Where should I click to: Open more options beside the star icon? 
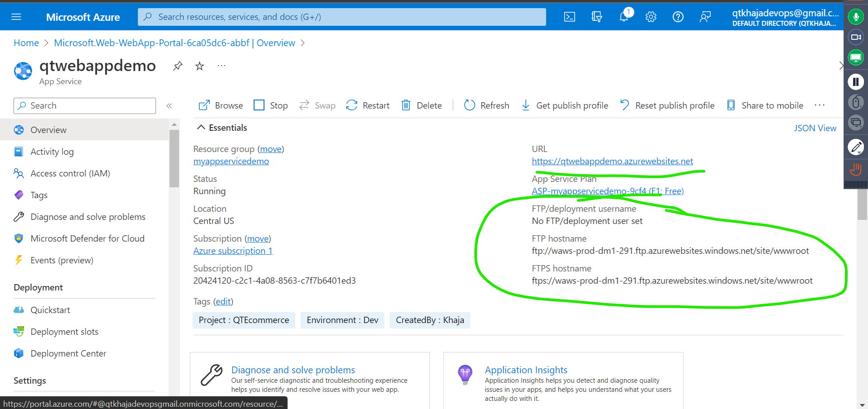(x=221, y=66)
